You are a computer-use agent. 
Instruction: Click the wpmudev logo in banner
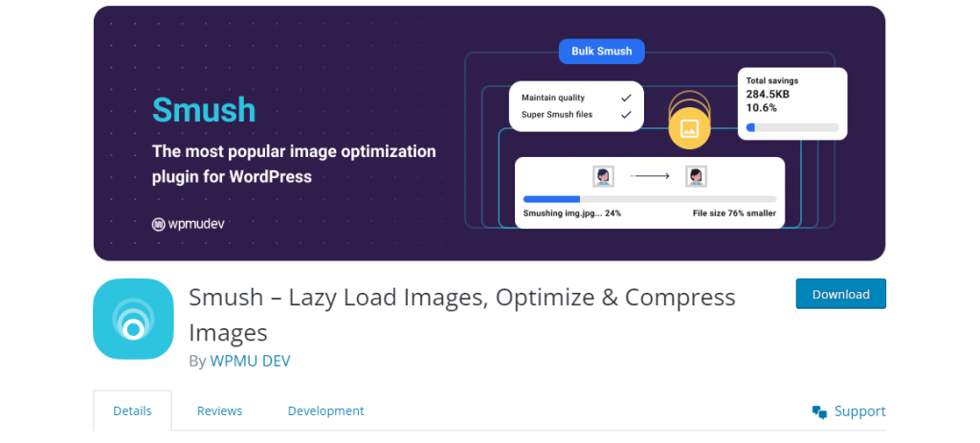(189, 224)
